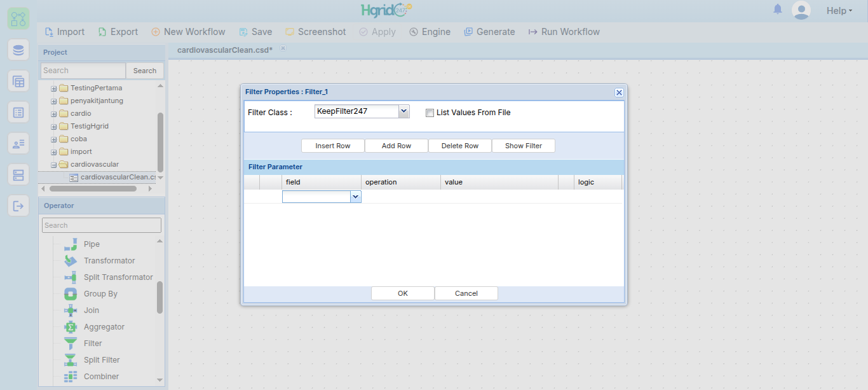Expand the TestigHgrid folder
The height and width of the screenshot is (390, 868).
click(54, 127)
